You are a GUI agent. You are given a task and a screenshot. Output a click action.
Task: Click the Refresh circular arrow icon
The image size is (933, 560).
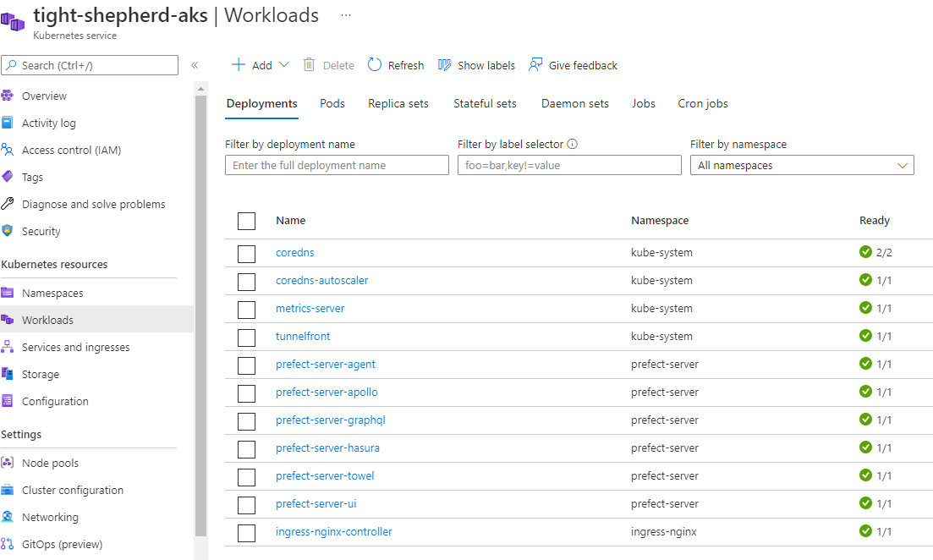(x=374, y=65)
